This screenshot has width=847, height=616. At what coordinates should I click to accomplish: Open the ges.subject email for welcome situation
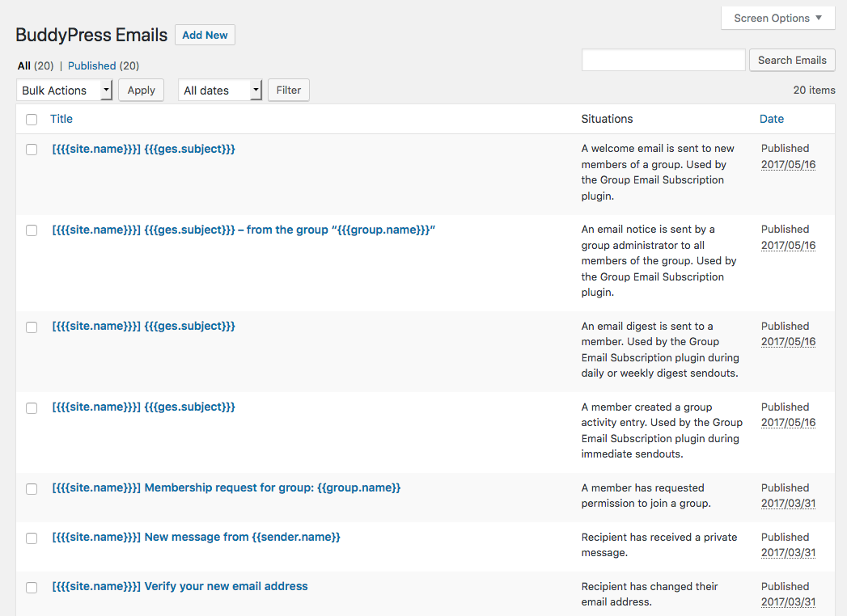point(144,149)
